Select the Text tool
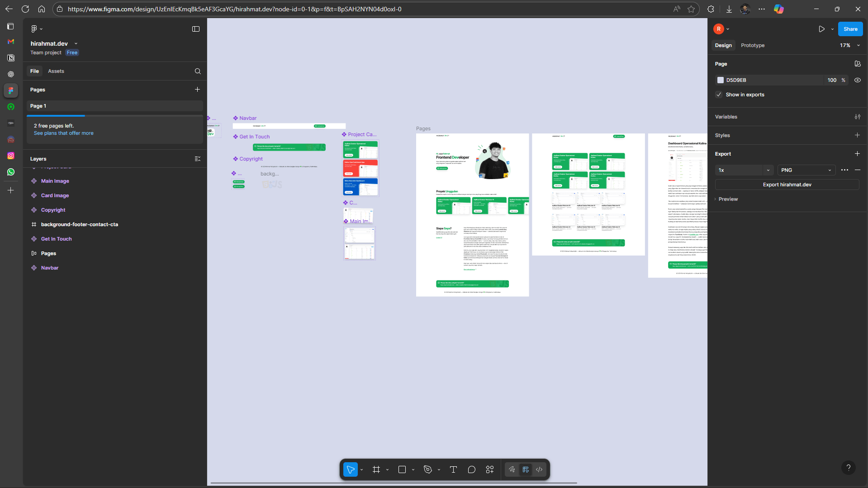This screenshot has height=488, width=868. coord(453,469)
